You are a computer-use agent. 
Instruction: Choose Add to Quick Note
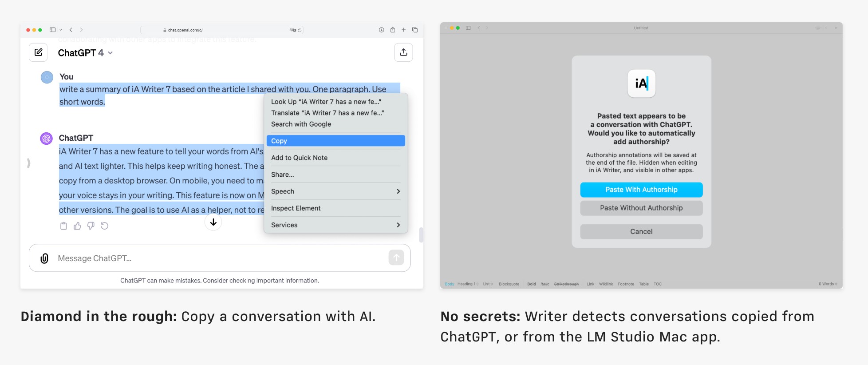pyautogui.click(x=336, y=158)
